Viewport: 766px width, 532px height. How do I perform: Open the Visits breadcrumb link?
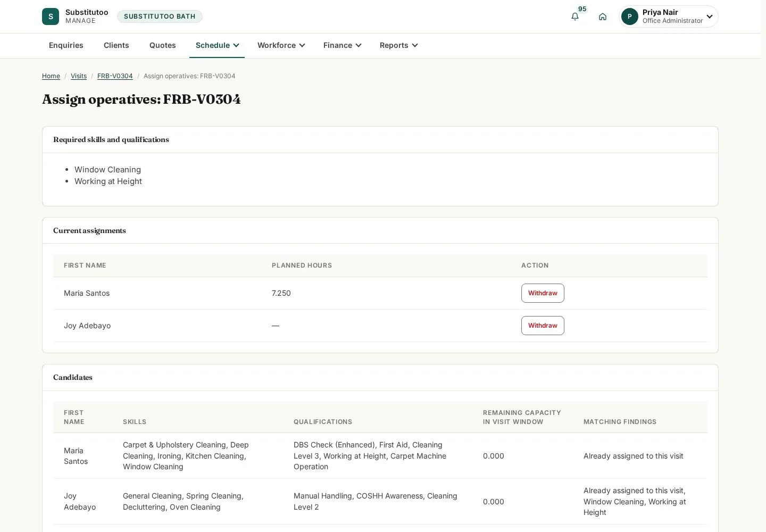point(79,76)
